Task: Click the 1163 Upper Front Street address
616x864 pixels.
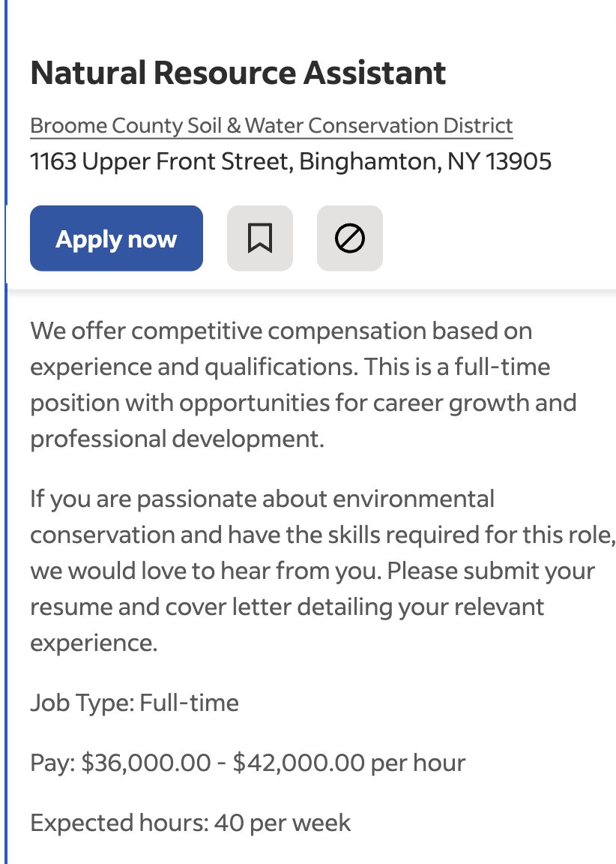Action: (x=291, y=161)
